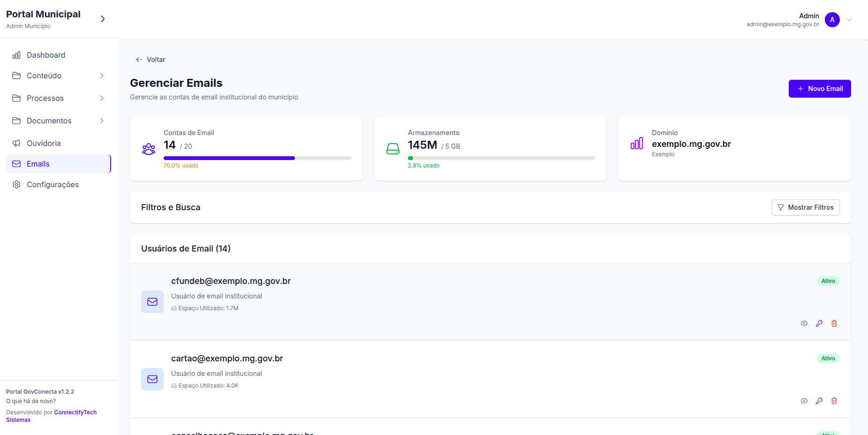
Task: Click trash icon for cartao email
Action: (x=834, y=401)
